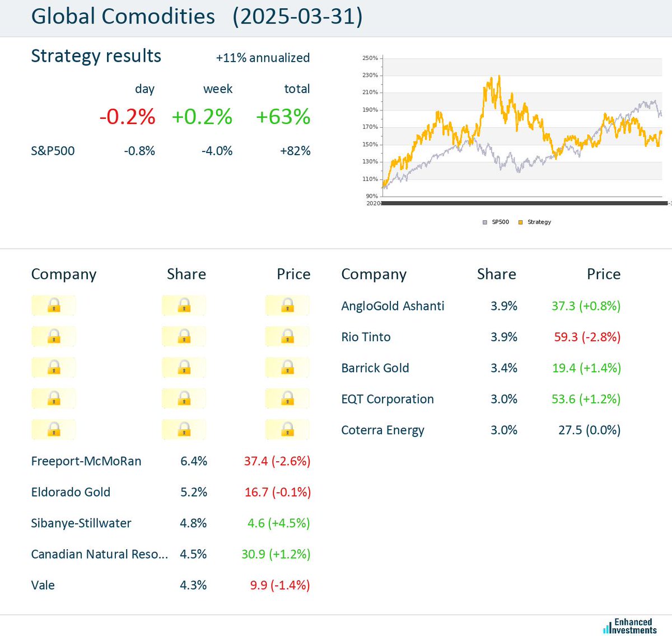Click Freeport-McMoRan share '6.4%'
672x636 pixels.
pyautogui.click(x=194, y=461)
